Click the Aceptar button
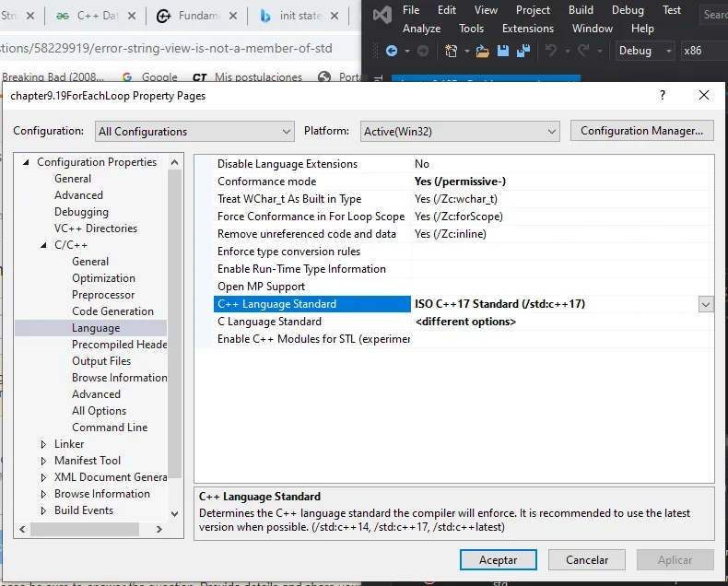The height and width of the screenshot is (586, 728). click(499, 560)
